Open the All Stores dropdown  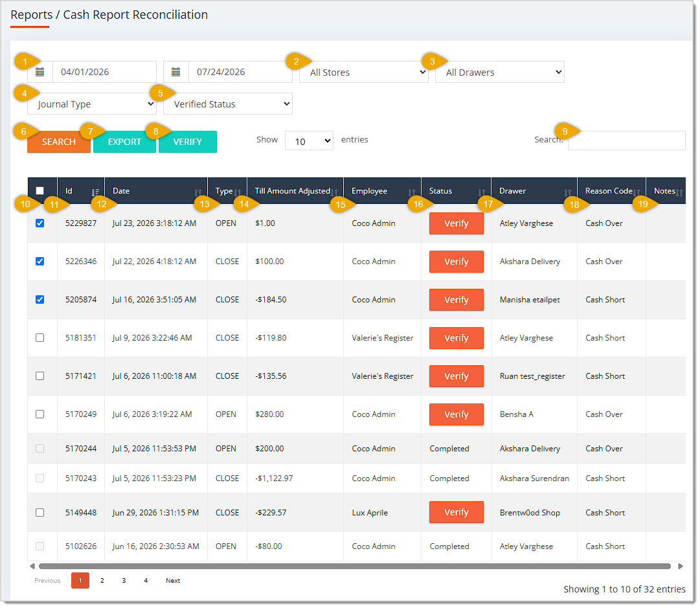point(364,72)
